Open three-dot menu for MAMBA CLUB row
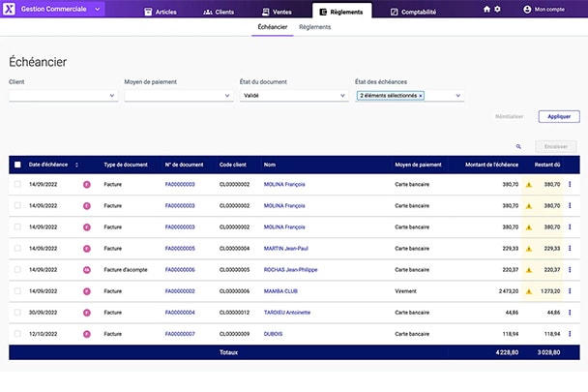Image resolution: width=588 pixels, height=392 pixels. coord(570,290)
